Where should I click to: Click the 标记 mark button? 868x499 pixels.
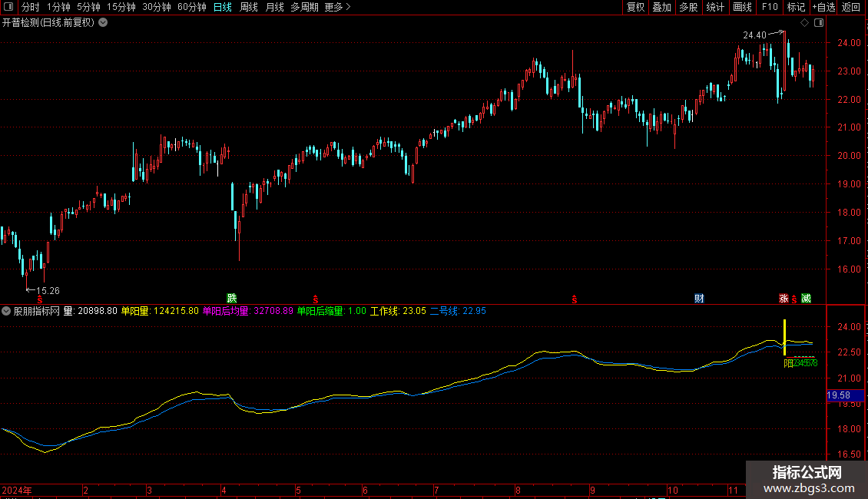click(796, 7)
